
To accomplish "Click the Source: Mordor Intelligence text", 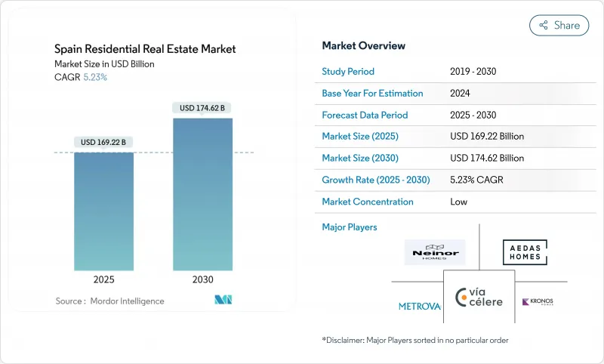I will [109, 301].
